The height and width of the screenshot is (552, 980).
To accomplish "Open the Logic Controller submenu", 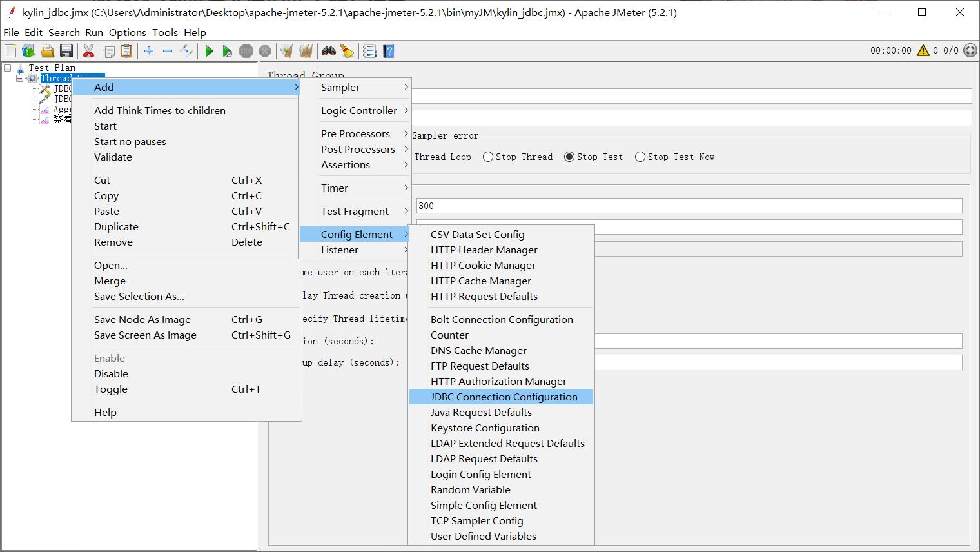I will click(x=355, y=110).
